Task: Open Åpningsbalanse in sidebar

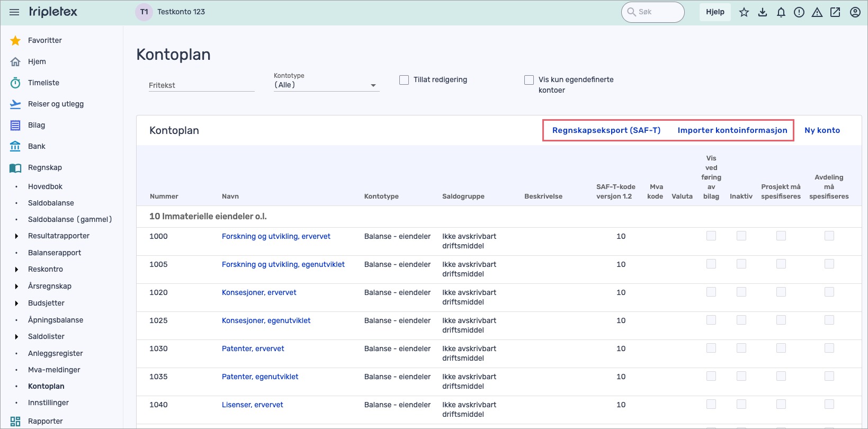Action: (x=56, y=320)
